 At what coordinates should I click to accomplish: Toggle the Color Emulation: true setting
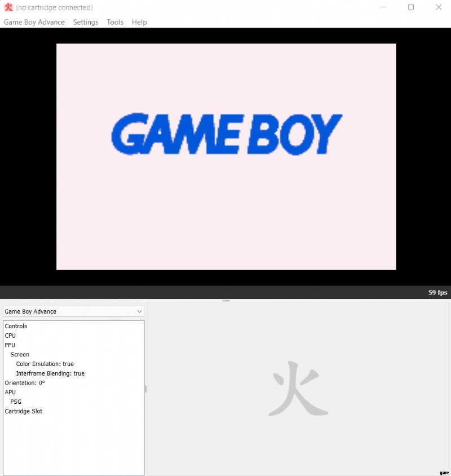tap(45, 364)
